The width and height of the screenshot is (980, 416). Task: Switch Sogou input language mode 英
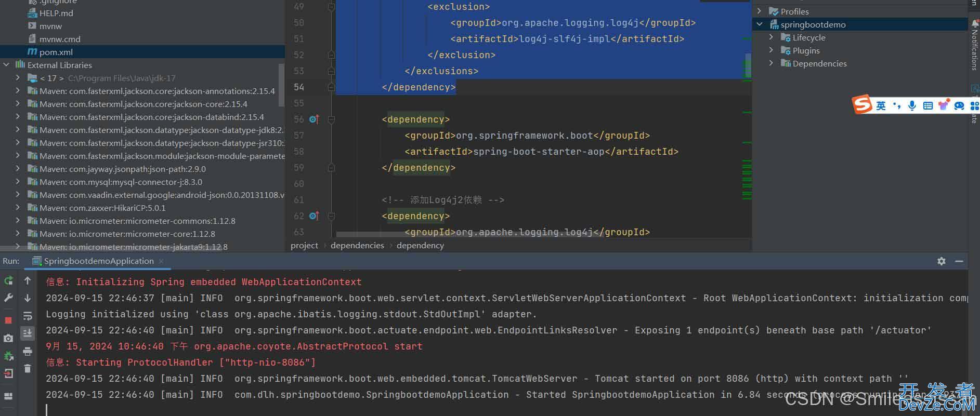881,105
